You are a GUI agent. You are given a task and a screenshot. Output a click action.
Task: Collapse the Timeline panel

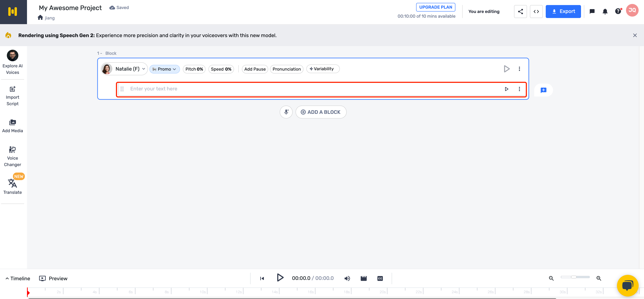18,278
